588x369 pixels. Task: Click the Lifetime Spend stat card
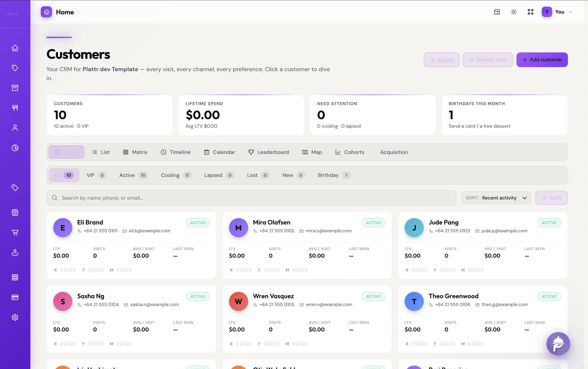pos(241,115)
